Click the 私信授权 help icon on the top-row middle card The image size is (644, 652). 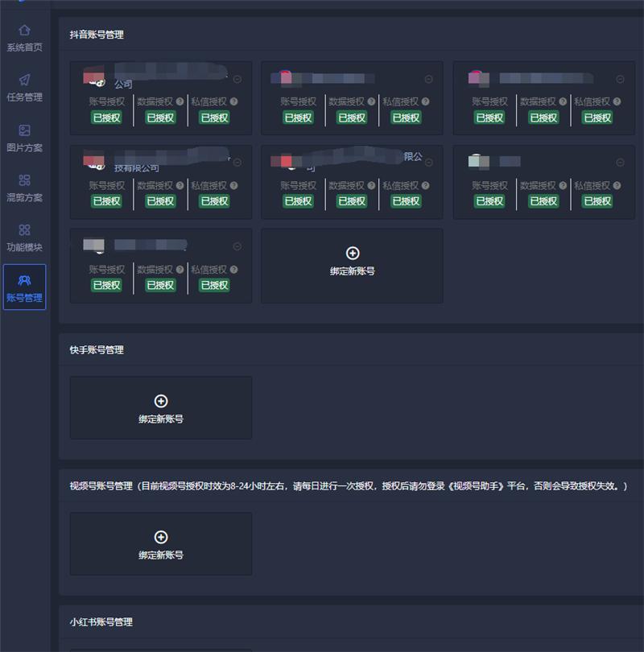point(425,101)
